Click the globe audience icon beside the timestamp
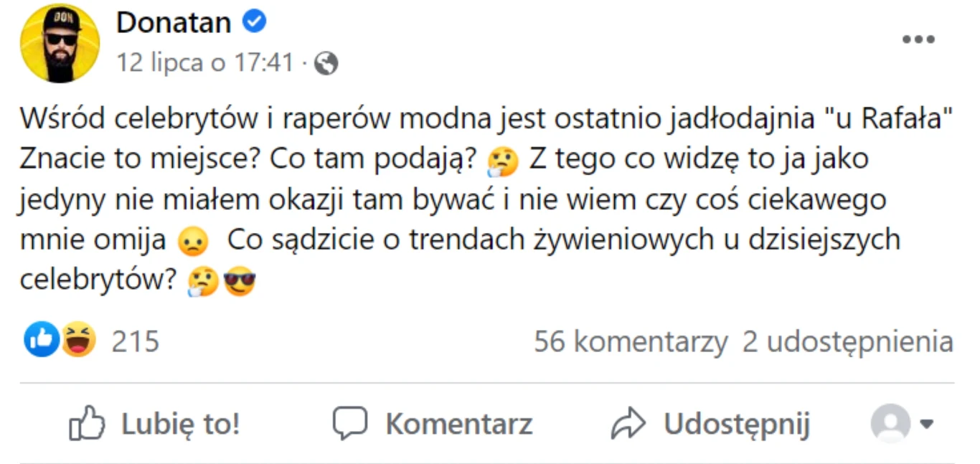The image size is (980, 464). click(x=326, y=62)
